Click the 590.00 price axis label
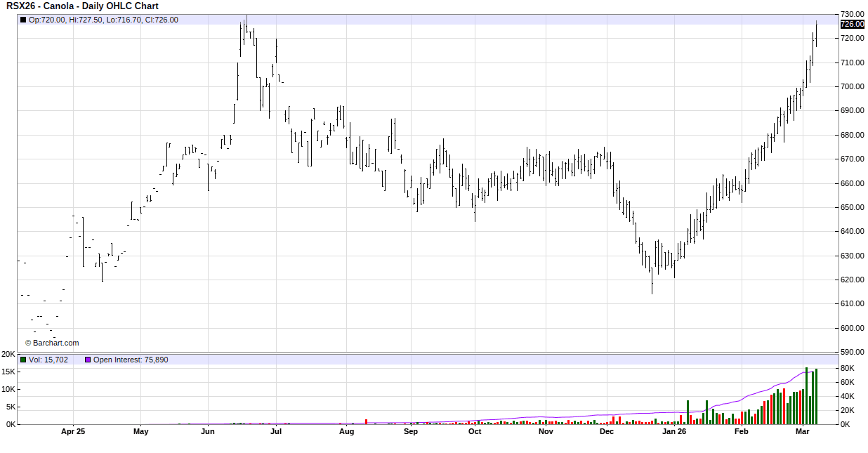 (852, 352)
